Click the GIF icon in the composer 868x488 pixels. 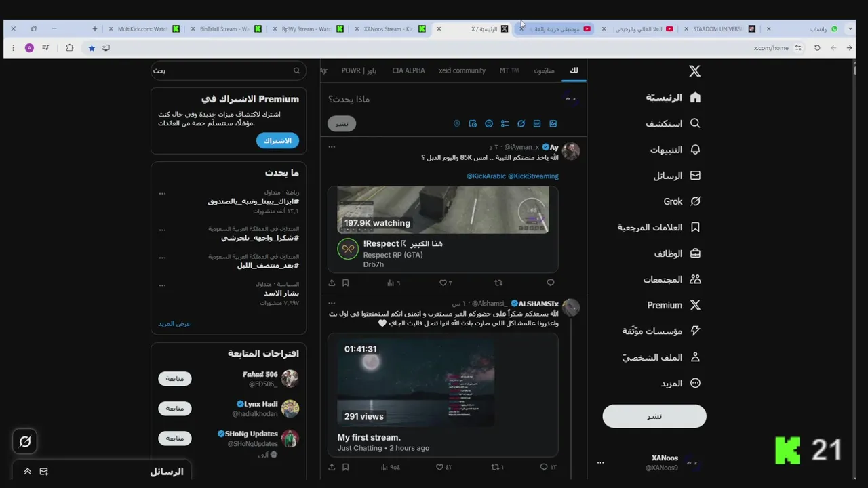click(x=537, y=124)
